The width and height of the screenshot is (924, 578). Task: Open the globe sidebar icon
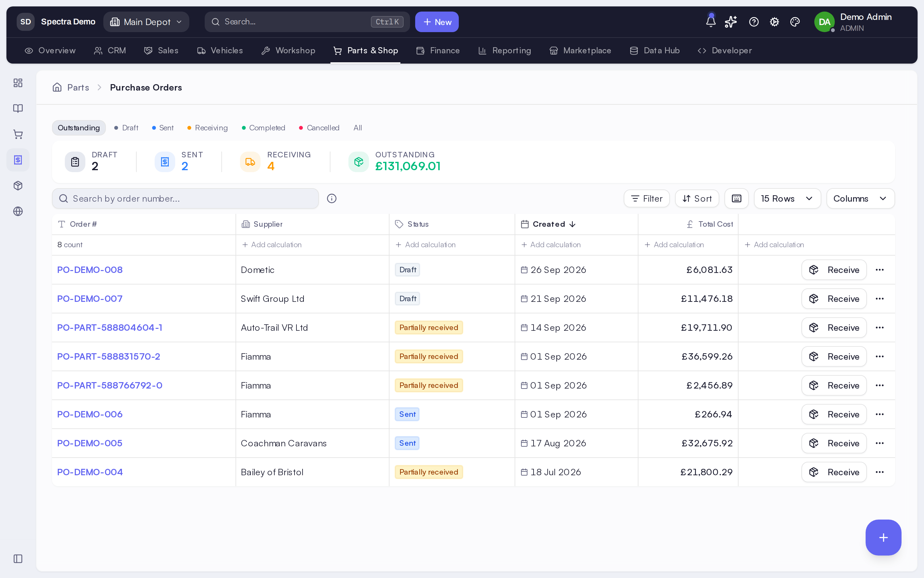(18, 211)
